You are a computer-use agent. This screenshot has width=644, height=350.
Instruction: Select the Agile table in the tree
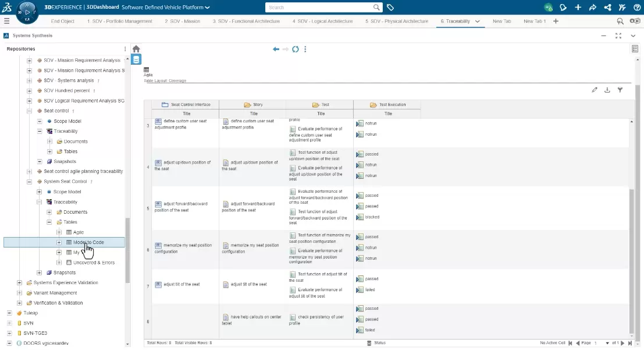(x=78, y=232)
